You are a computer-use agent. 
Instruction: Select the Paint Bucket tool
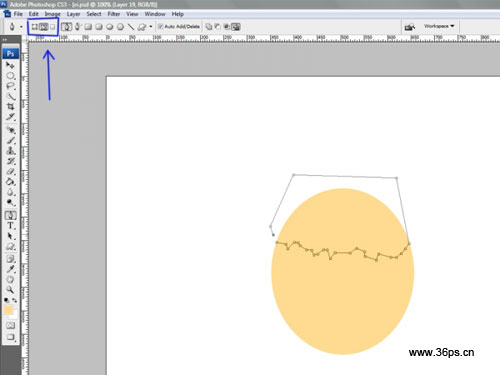coord(10,182)
